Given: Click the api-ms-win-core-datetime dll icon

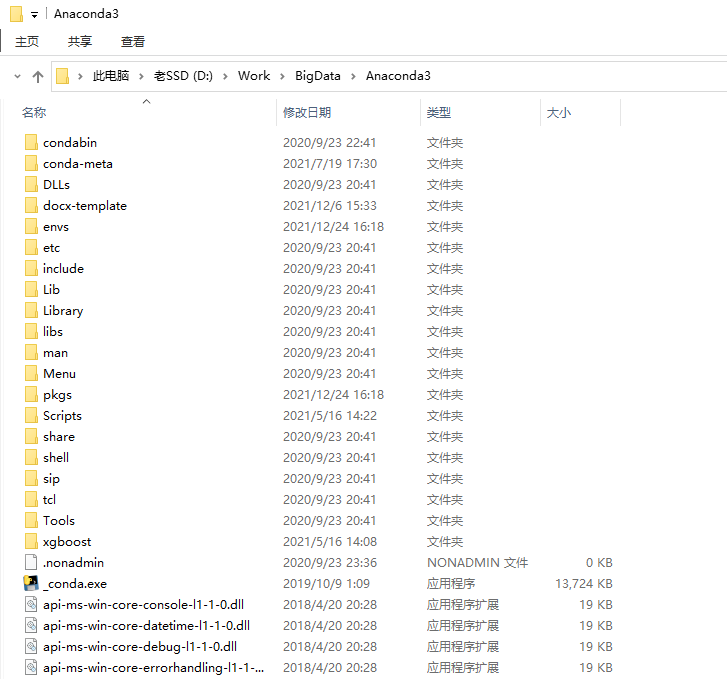Looking at the screenshot, I should 31,625.
